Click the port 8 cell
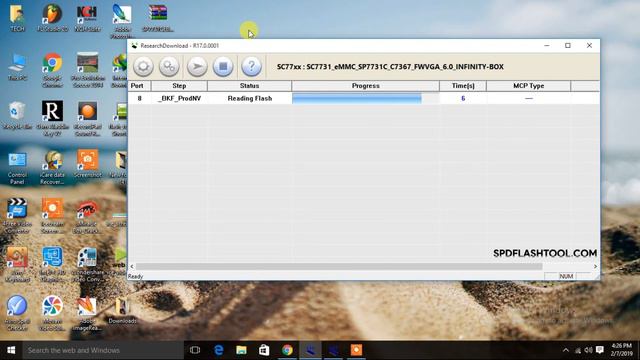640x360 pixels. (x=139, y=98)
